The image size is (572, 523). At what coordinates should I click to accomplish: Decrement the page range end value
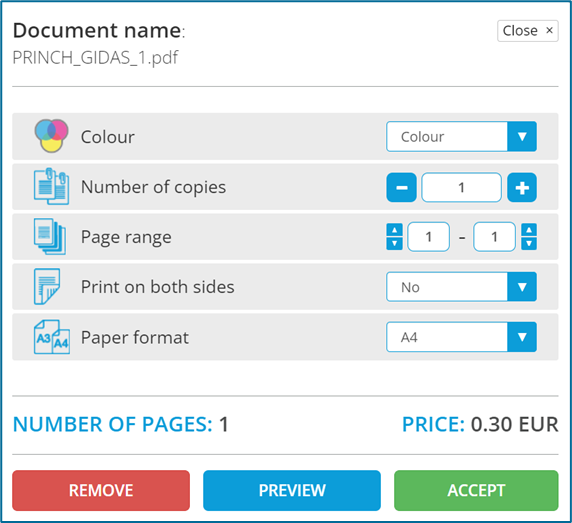click(x=529, y=243)
